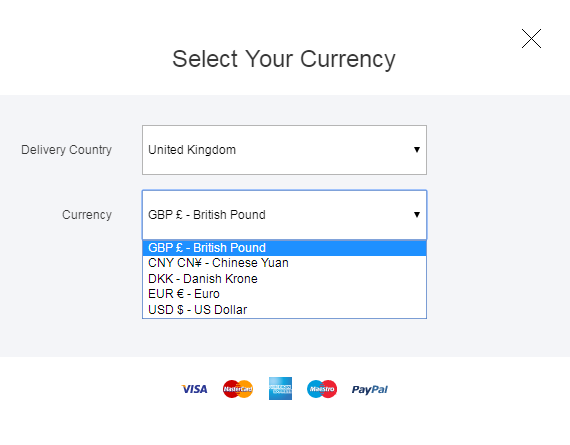Open the Delivery Country dropdown arrow
Viewport: 570px width, 445px height.
(417, 150)
